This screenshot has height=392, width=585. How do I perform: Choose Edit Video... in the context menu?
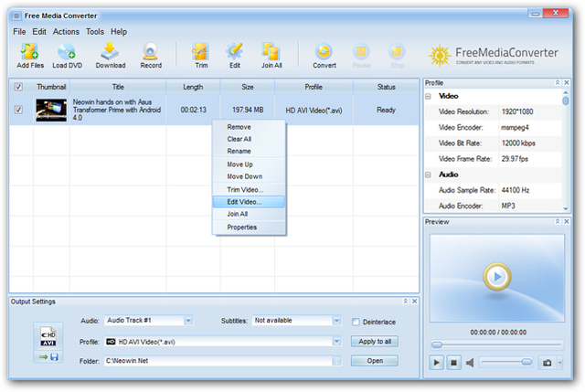coord(249,202)
